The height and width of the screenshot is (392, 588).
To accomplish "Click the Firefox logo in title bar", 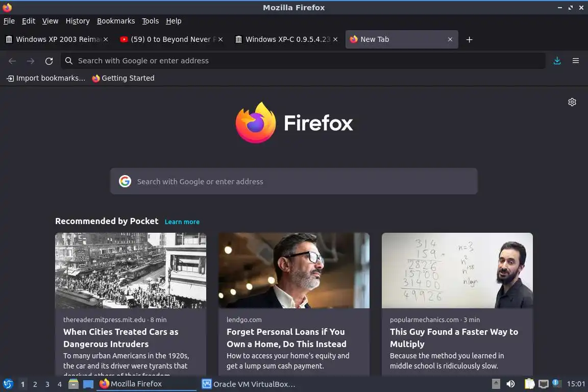I will click(x=7, y=7).
